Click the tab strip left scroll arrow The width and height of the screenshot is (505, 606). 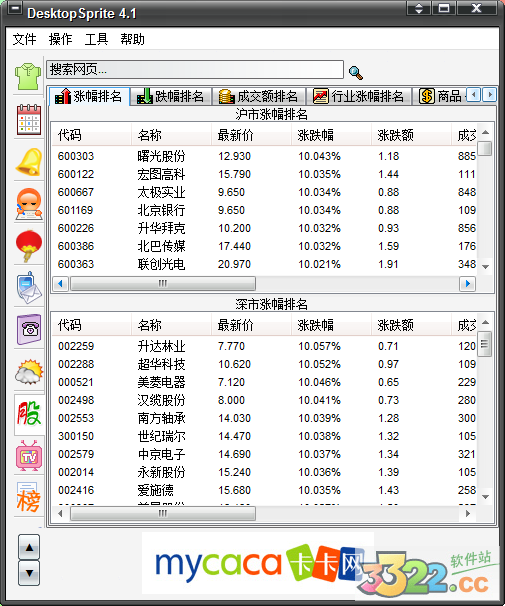474,94
